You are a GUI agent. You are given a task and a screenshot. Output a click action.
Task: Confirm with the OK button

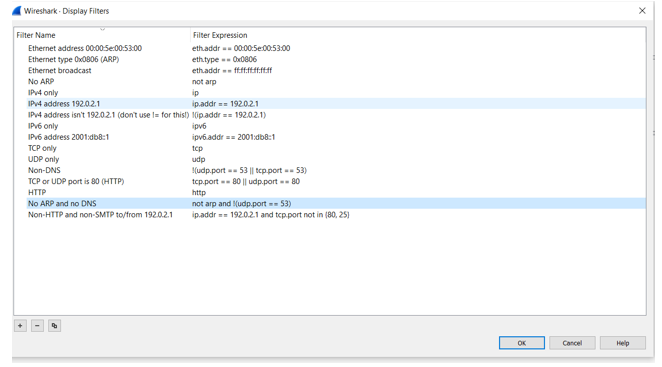pos(522,343)
